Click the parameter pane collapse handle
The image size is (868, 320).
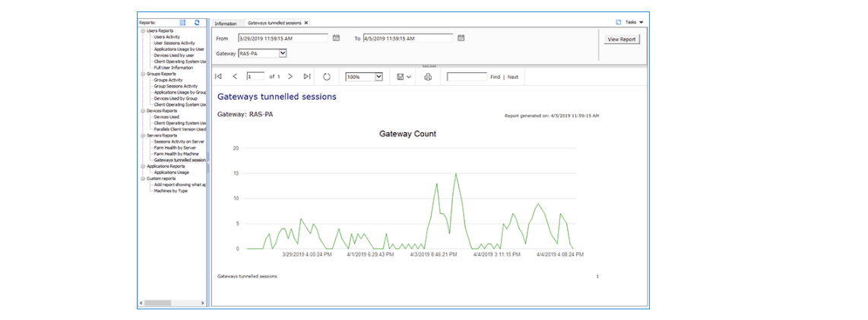(x=429, y=65)
